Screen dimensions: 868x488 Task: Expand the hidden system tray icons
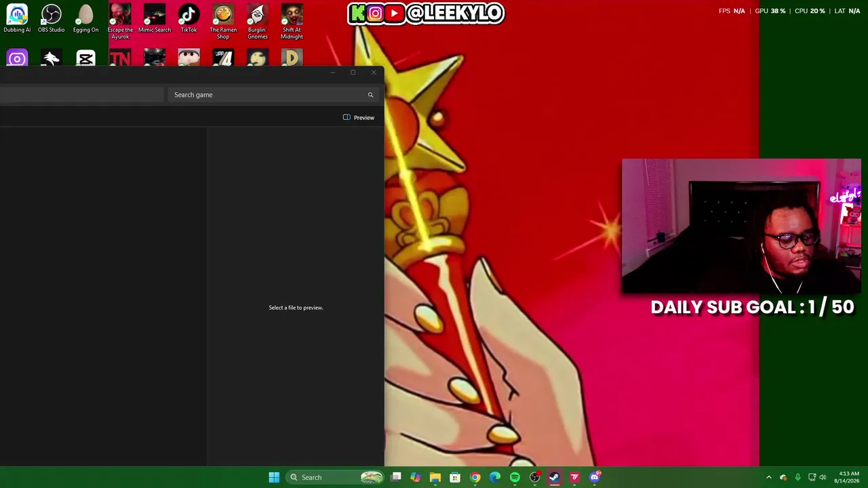pos(768,477)
